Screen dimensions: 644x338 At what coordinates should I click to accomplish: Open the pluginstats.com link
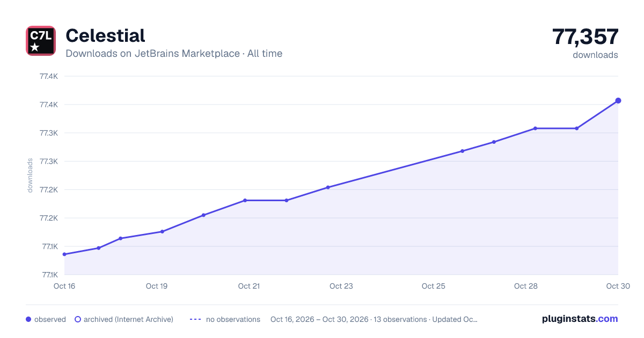pyautogui.click(x=580, y=319)
